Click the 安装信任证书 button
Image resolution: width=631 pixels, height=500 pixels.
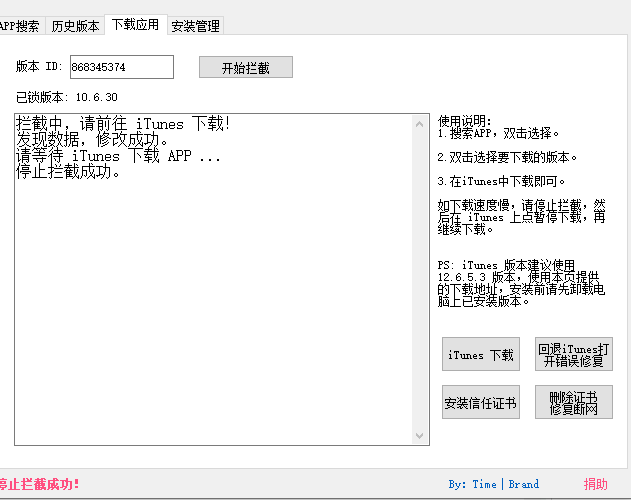[x=481, y=402]
